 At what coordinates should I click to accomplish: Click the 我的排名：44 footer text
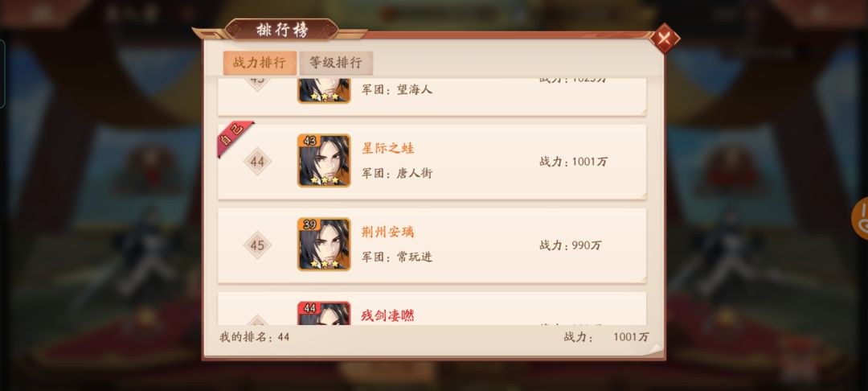pyautogui.click(x=255, y=337)
